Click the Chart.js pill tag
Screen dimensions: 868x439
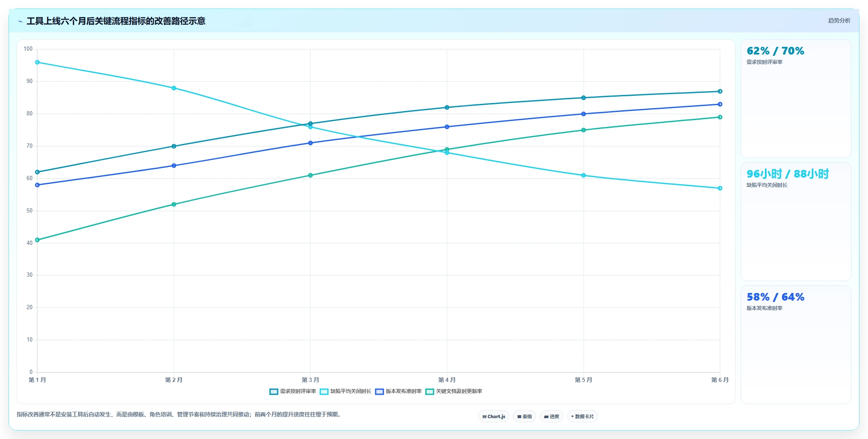click(x=494, y=416)
